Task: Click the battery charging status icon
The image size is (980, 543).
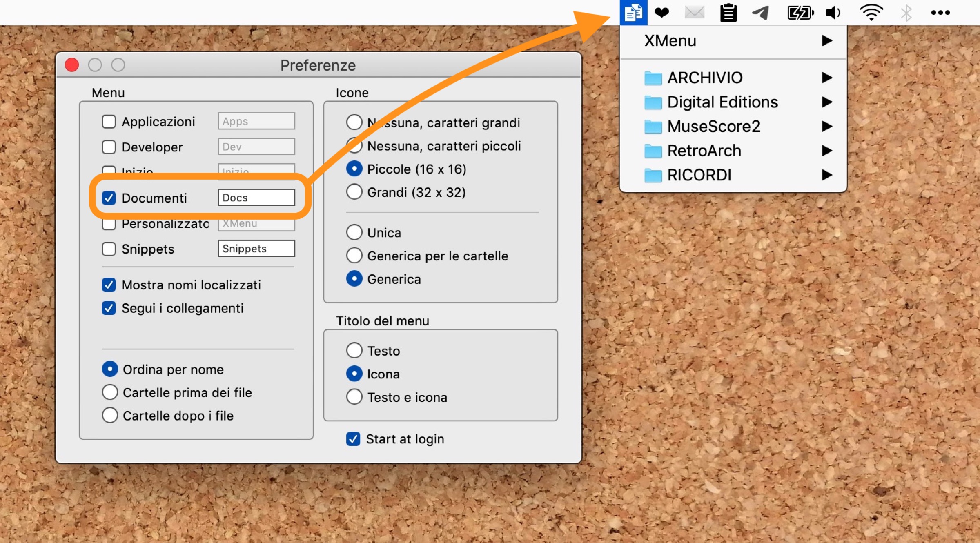Action: pos(800,13)
